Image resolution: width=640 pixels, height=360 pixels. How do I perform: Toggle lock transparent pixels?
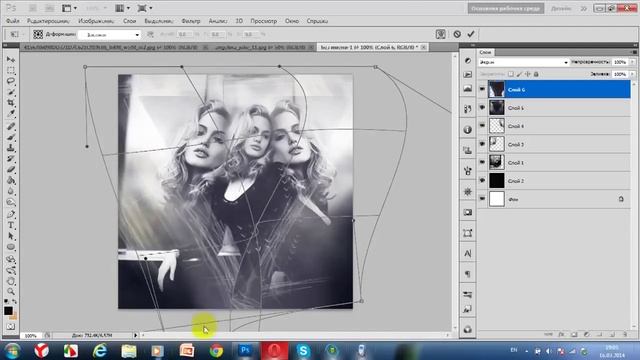coord(511,74)
